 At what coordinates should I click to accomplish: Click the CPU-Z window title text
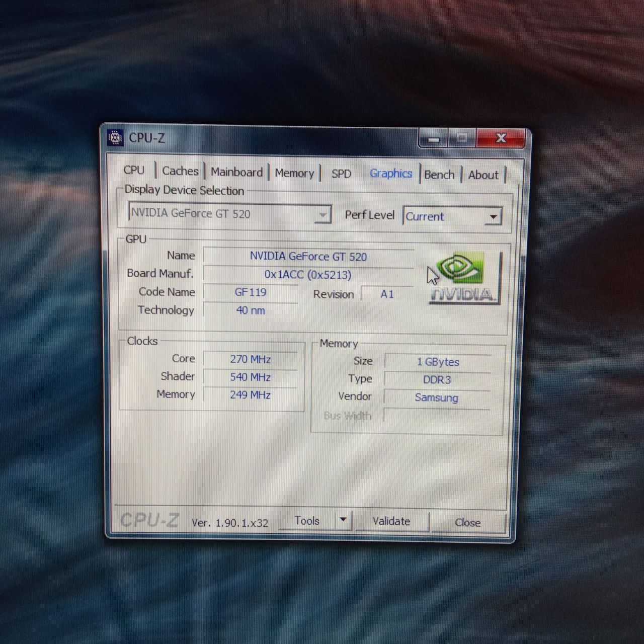(147, 138)
